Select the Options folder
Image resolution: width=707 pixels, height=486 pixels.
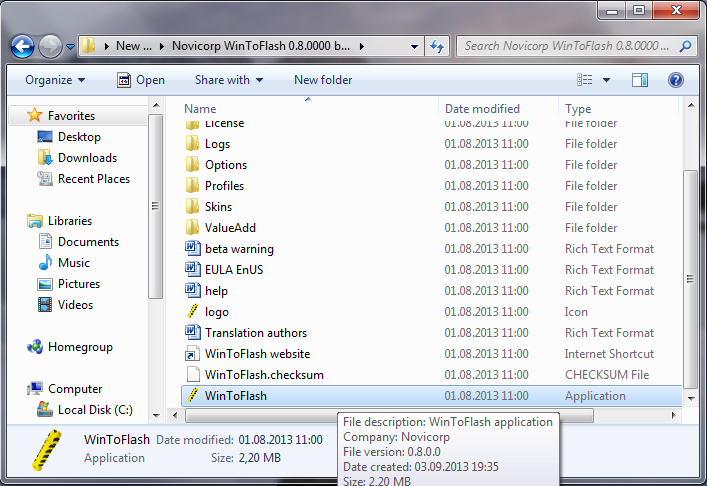pyautogui.click(x=226, y=165)
